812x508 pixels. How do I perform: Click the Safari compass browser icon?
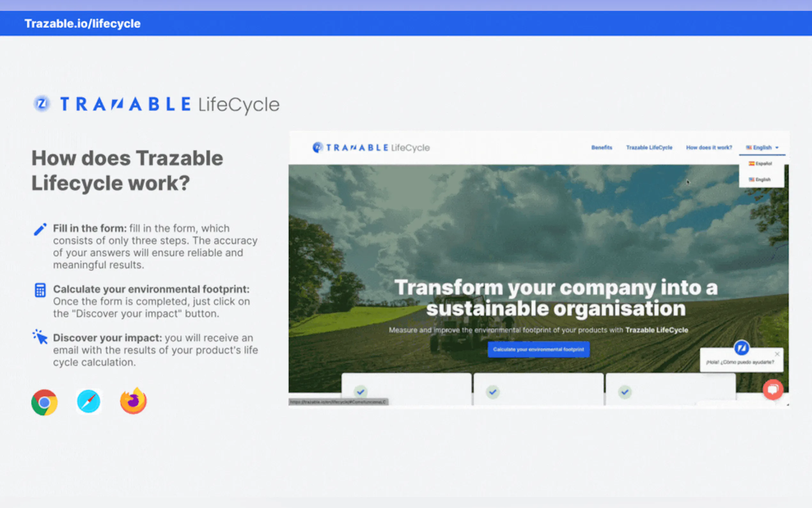tap(89, 401)
